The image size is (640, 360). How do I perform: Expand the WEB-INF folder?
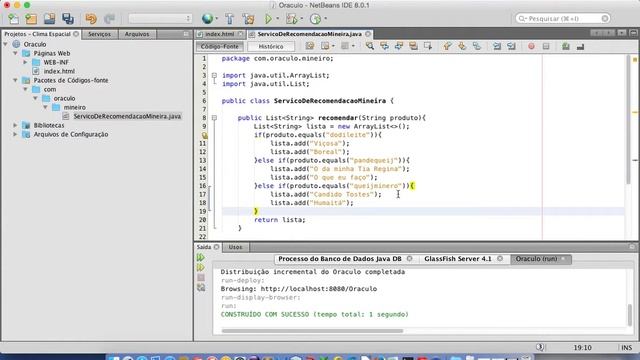(25, 62)
